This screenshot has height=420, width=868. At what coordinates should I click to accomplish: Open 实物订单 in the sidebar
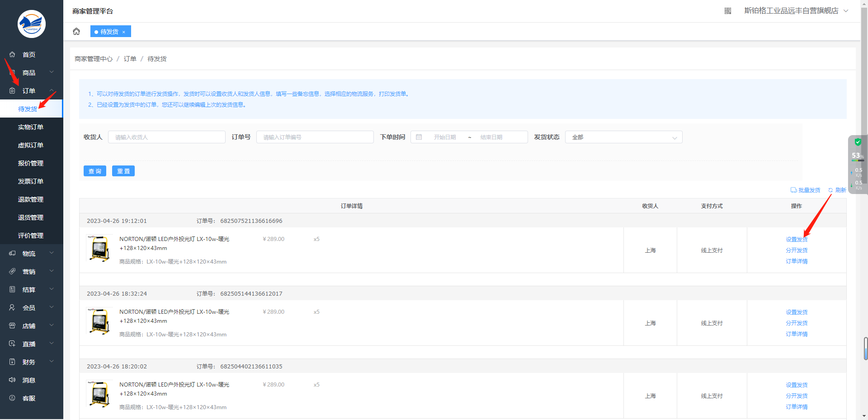[31, 127]
